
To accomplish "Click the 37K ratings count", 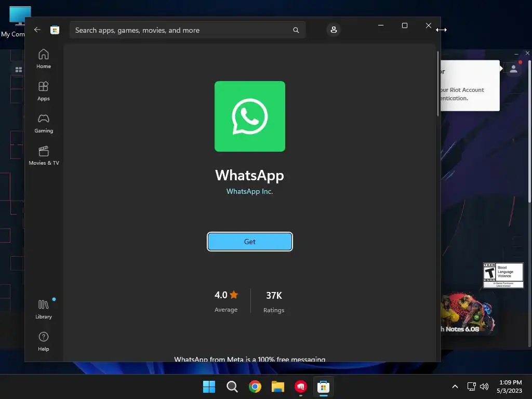I will click(x=274, y=296).
